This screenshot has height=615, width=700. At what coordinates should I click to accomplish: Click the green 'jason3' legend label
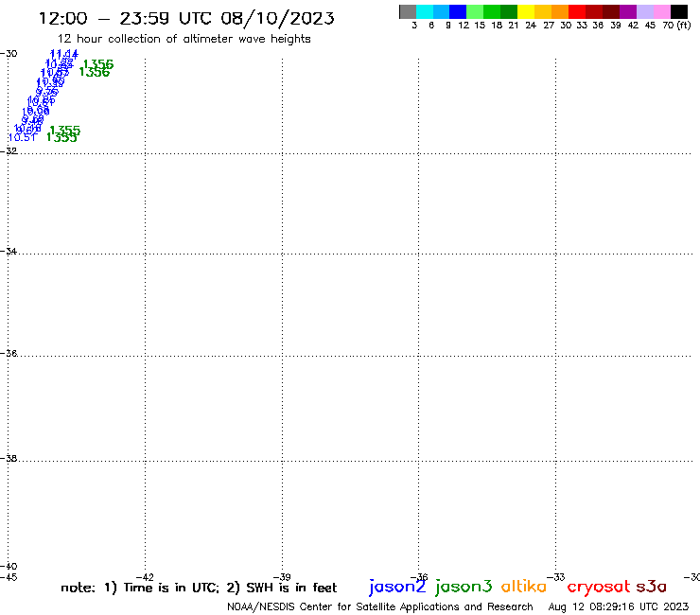464,587
